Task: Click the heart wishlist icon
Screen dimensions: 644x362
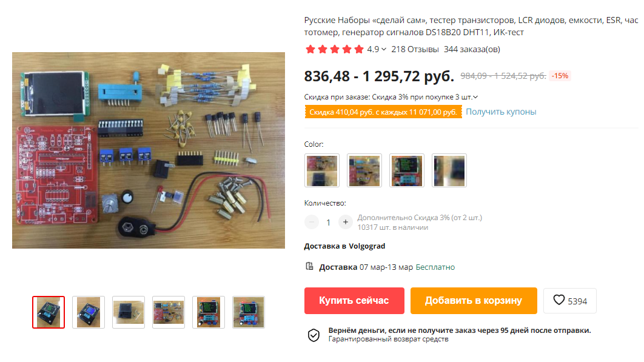Action: (x=558, y=300)
